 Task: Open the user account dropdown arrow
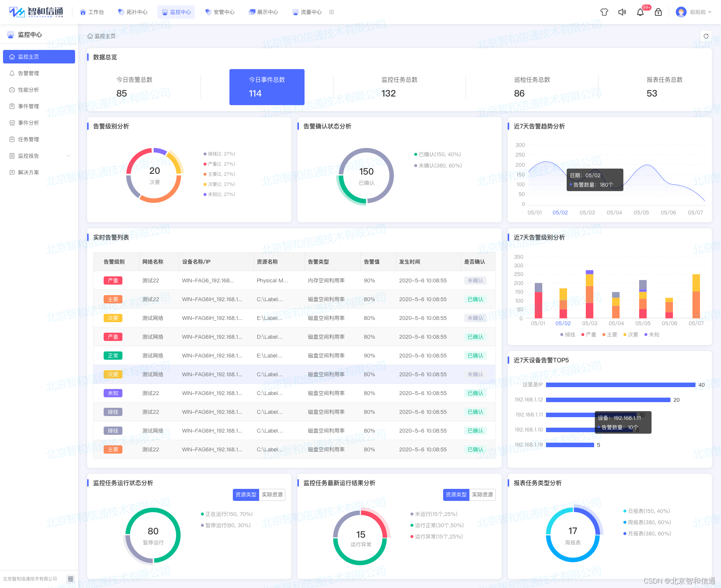(x=710, y=12)
